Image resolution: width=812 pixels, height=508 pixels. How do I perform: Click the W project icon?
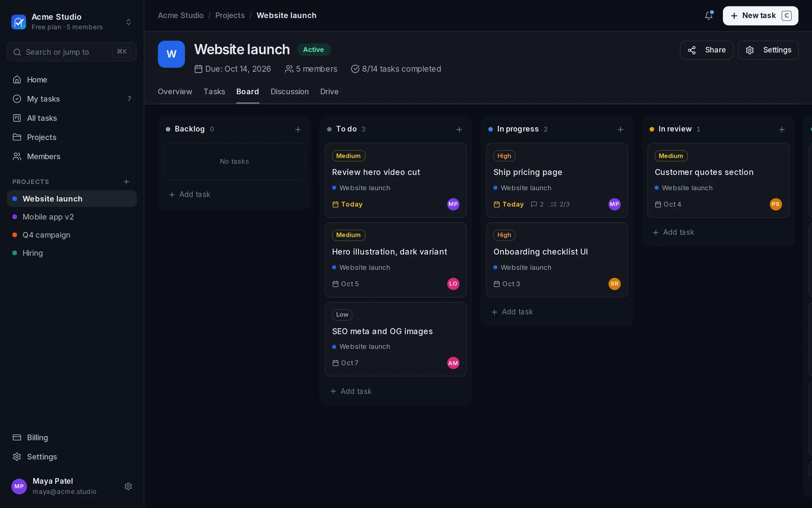point(171,54)
